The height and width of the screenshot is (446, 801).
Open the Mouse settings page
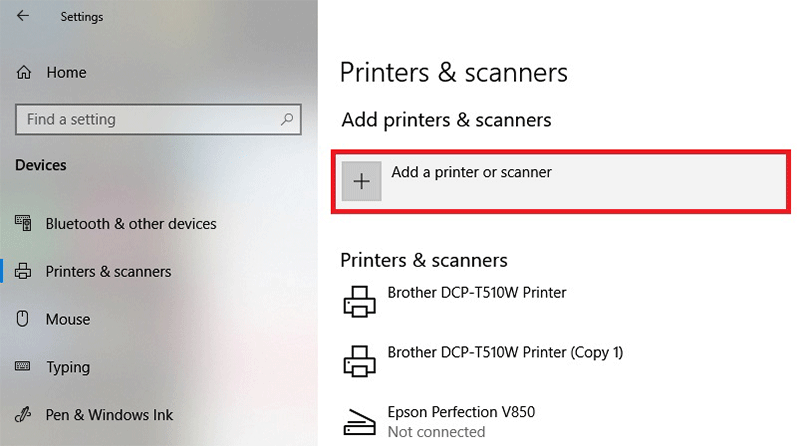68,319
